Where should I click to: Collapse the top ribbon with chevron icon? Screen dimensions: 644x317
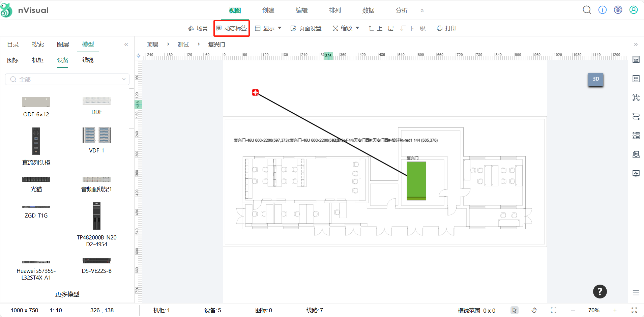point(422,10)
